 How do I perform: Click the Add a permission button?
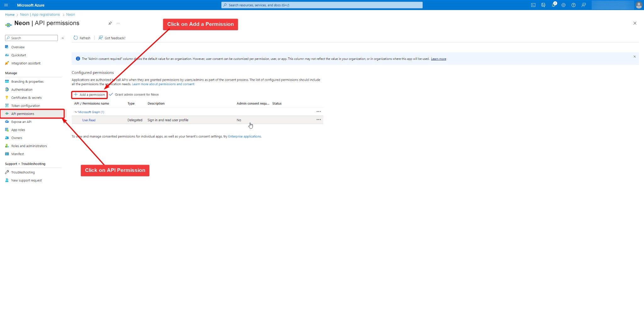pos(90,95)
